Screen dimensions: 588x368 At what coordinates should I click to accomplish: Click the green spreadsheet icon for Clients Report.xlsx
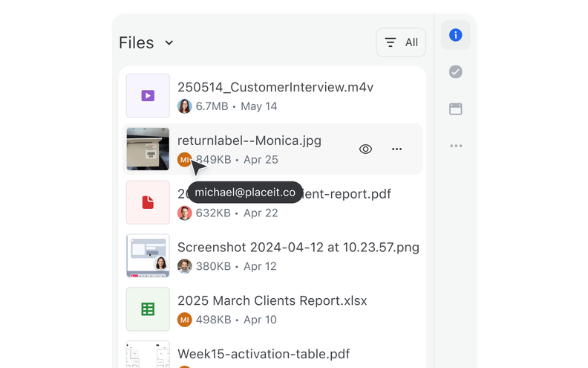point(148,309)
